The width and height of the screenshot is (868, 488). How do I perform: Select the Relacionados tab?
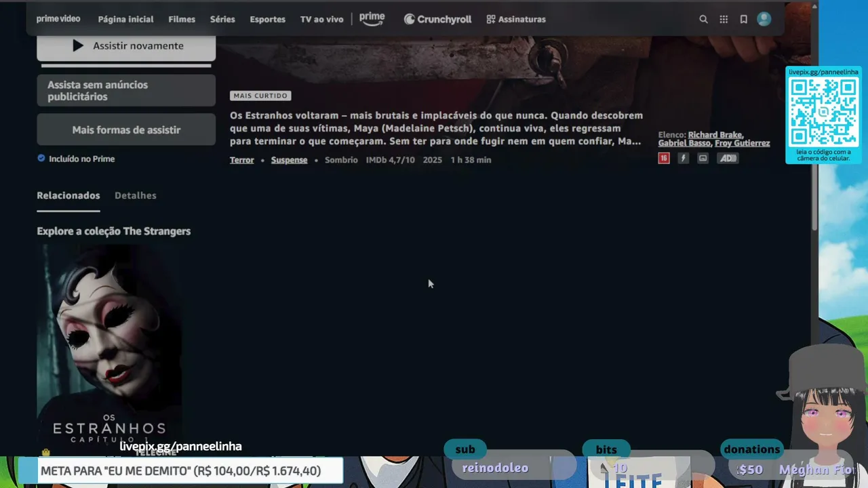pos(68,195)
